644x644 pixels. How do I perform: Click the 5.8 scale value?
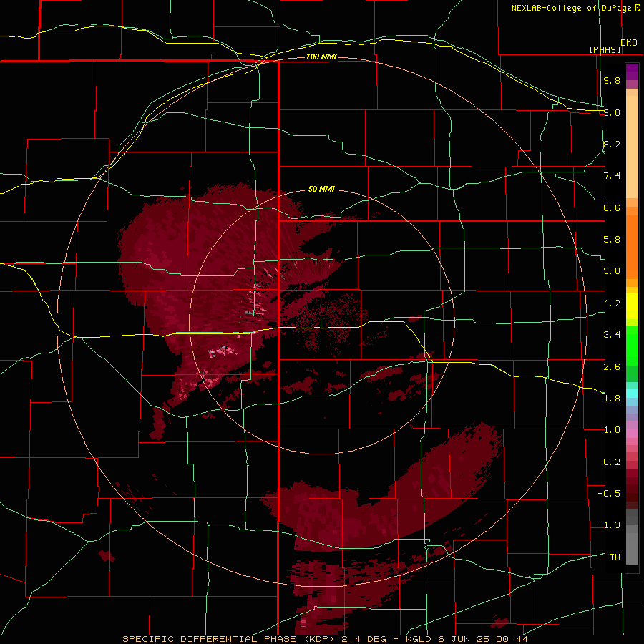612,240
